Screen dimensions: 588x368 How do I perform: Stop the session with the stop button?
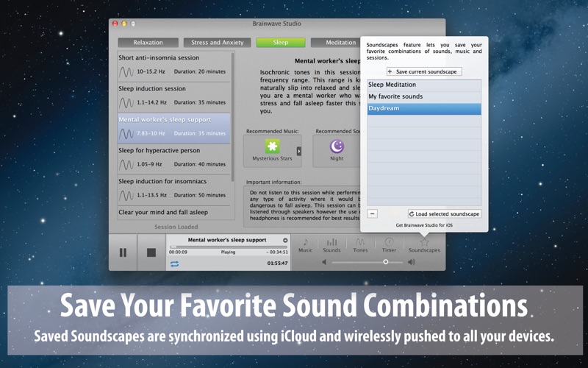[x=151, y=252]
